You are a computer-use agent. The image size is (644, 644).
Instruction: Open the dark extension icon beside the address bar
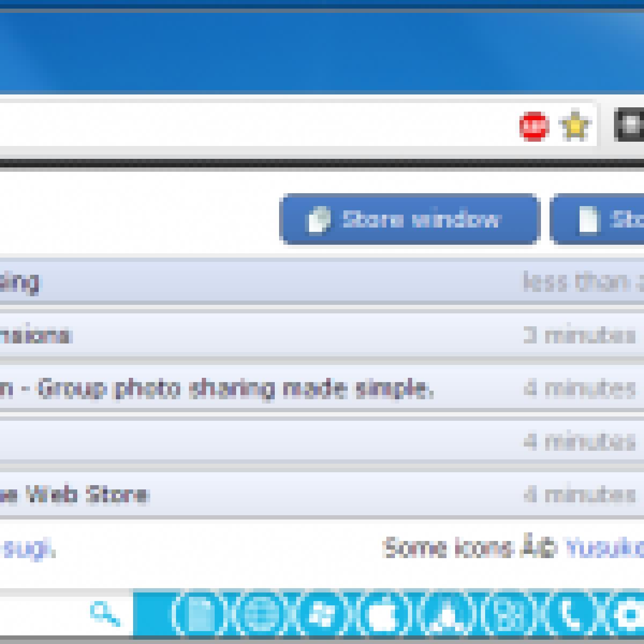(629, 126)
